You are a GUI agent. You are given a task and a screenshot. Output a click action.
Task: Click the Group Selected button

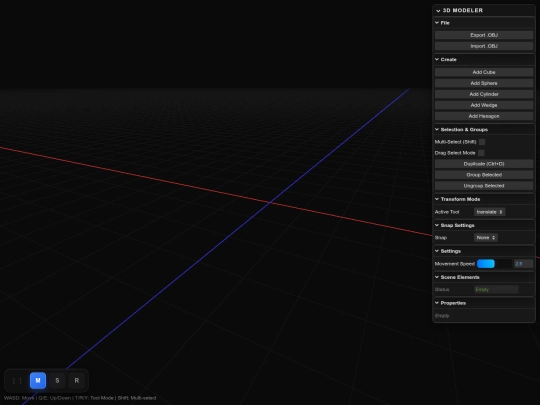[x=484, y=175]
